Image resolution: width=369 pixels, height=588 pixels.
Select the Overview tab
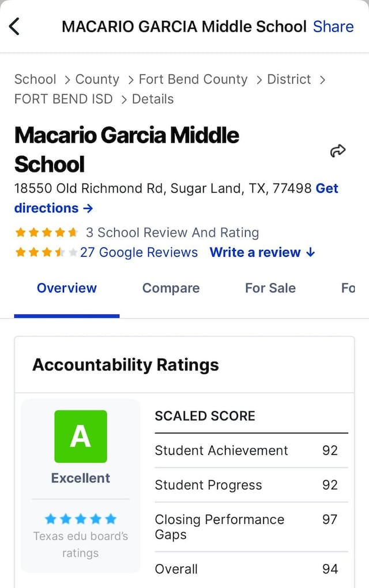click(67, 288)
